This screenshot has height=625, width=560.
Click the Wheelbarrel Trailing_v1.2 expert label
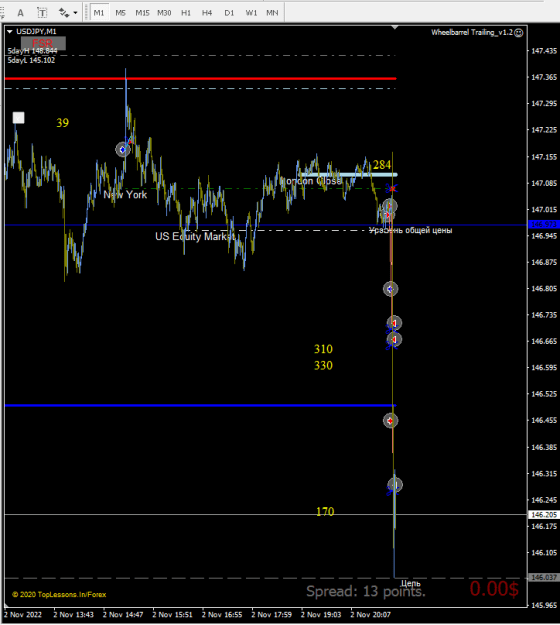coord(472,32)
